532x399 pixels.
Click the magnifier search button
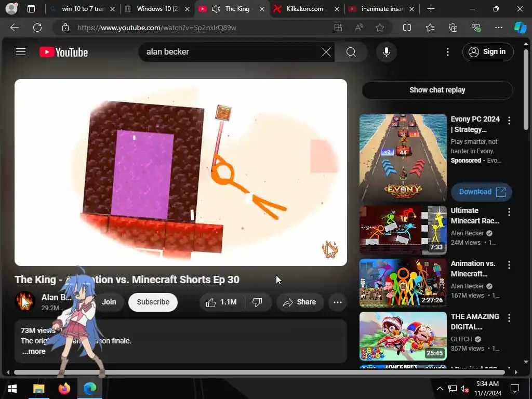point(351,52)
